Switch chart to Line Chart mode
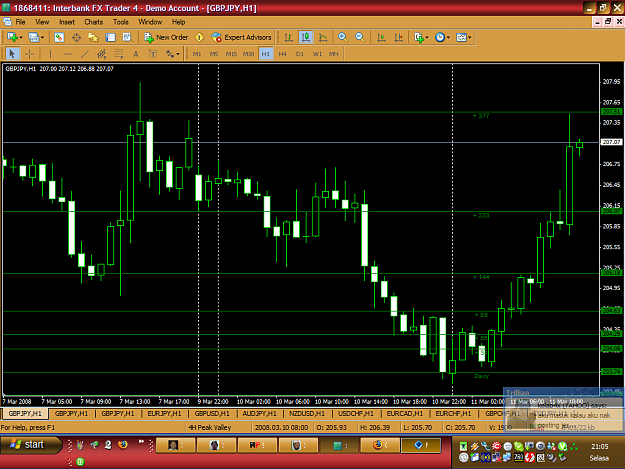 (323, 37)
